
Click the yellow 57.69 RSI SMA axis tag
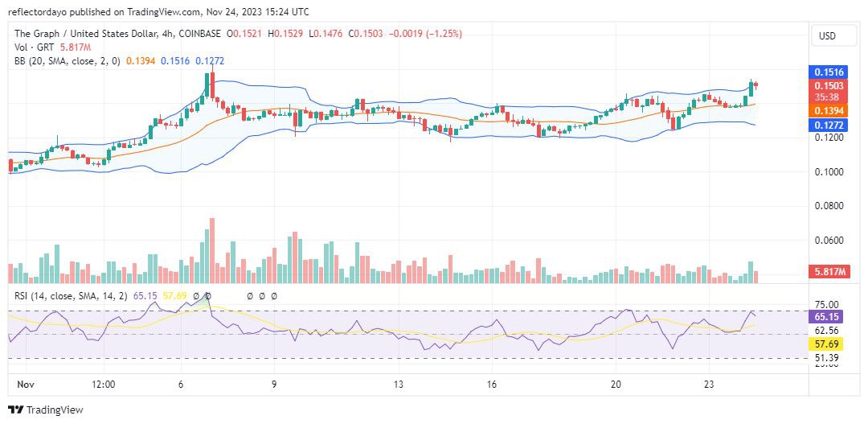(x=828, y=344)
